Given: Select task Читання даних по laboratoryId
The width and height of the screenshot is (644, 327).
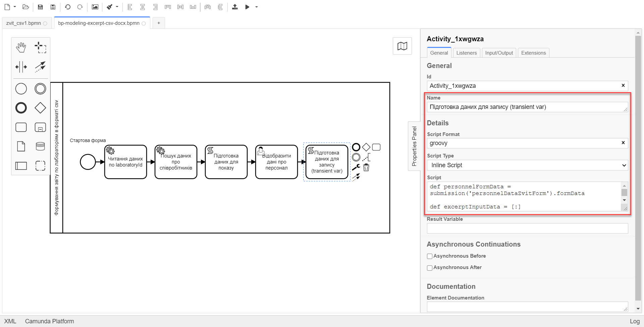Looking at the screenshot, I should [125, 162].
